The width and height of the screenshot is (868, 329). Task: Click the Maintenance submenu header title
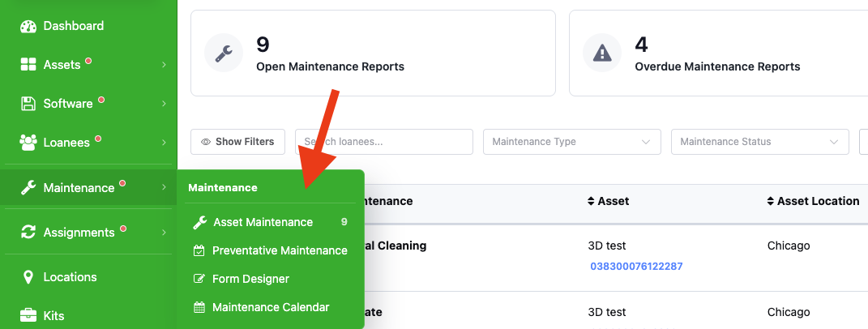223,188
